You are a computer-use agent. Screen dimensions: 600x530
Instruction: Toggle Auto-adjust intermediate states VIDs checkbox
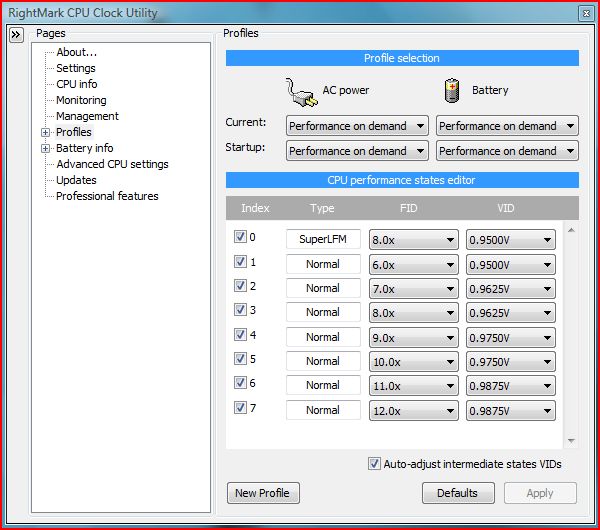[374, 464]
